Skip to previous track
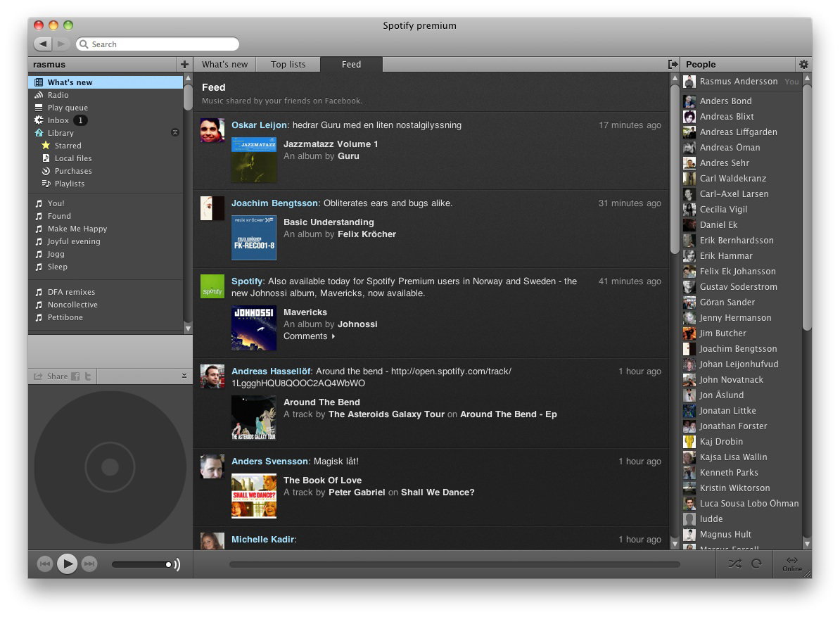 coord(45,564)
